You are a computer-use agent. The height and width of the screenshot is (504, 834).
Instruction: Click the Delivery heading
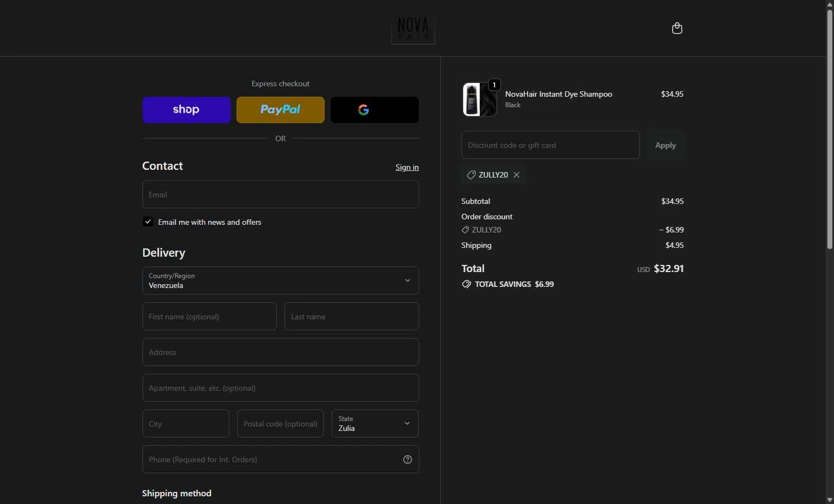pos(164,253)
